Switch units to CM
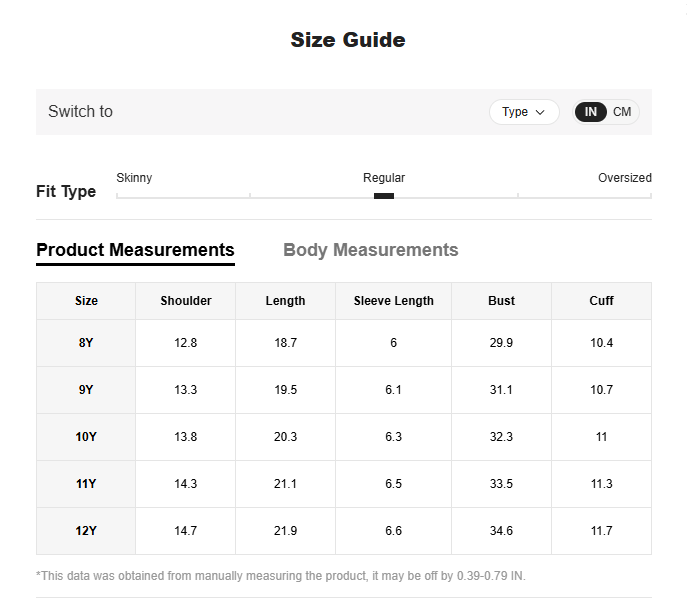Screen dimensions: 687x600 pos(622,112)
